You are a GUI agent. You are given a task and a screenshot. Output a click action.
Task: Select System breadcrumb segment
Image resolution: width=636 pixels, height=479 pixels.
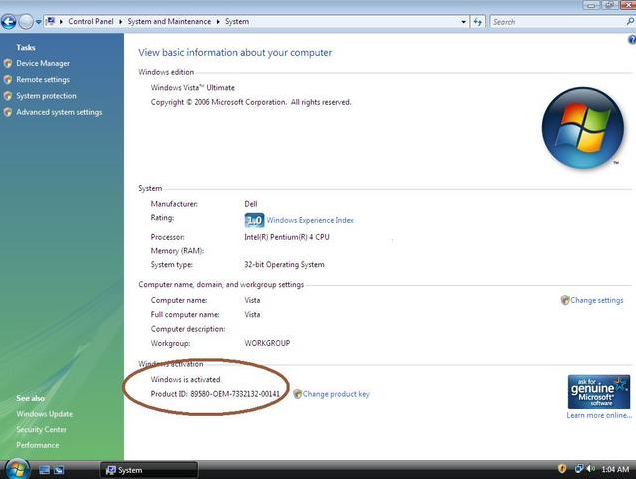coord(237,21)
